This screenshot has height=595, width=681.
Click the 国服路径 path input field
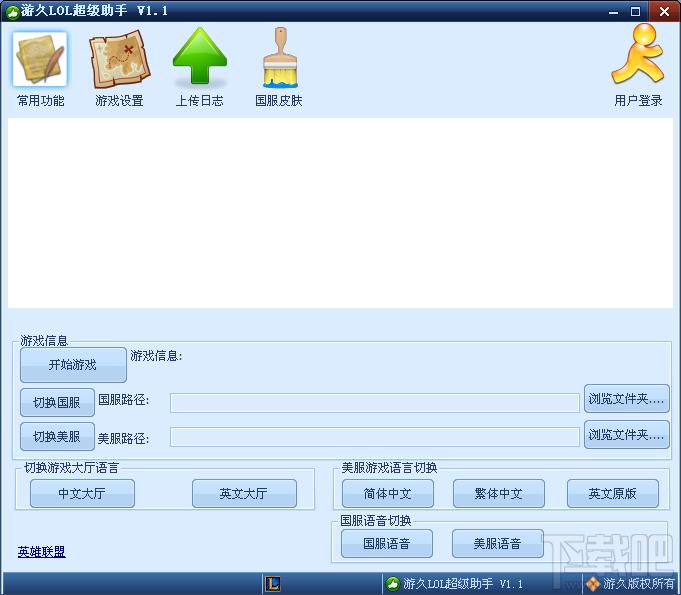point(375,403)
